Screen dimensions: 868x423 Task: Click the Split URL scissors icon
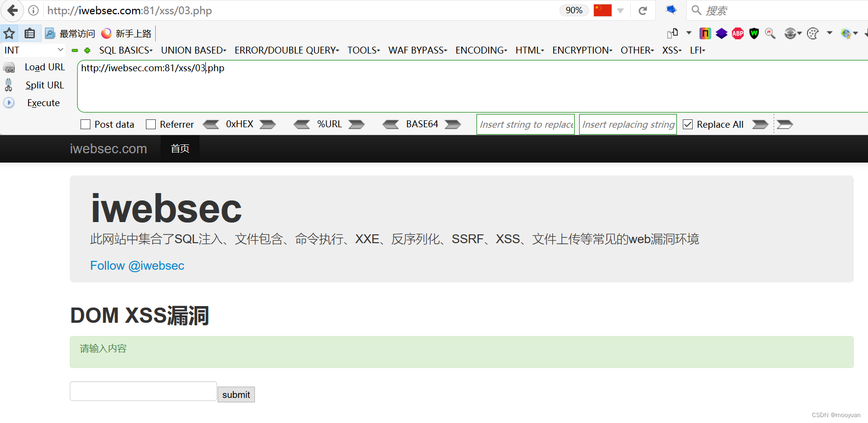pos(8,85)
